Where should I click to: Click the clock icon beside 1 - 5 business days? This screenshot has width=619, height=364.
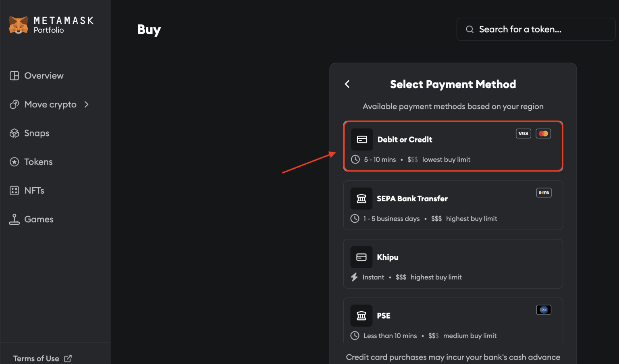[355, 219]
